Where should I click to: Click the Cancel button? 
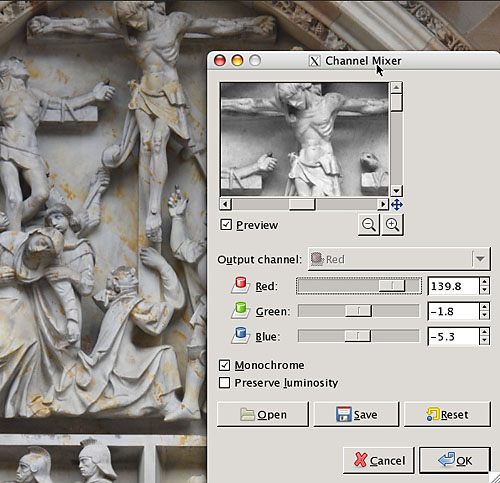pyautogui.click(x=379, y=460)
